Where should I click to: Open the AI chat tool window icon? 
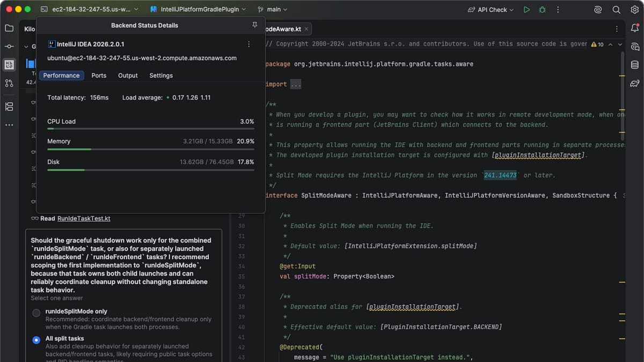pyautogui.click(x=635, y=47)
